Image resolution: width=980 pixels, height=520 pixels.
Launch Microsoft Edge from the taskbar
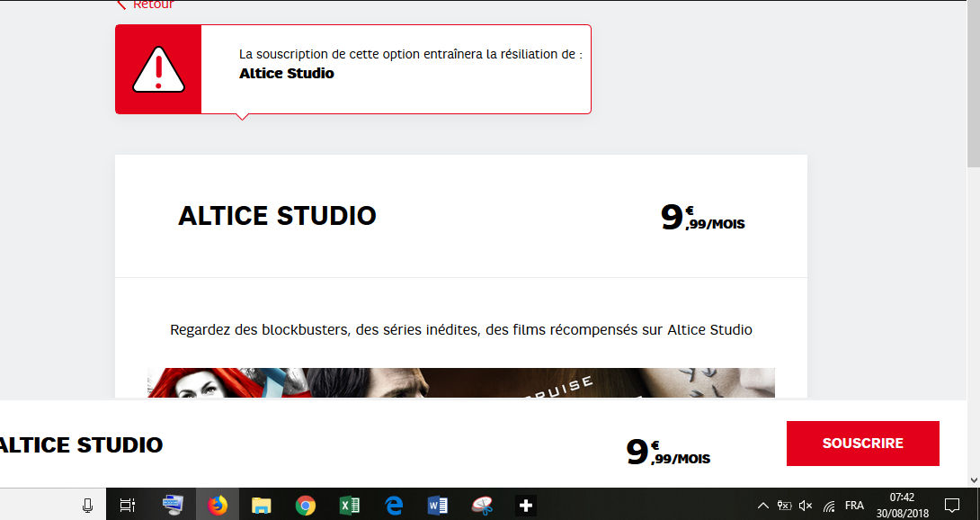tap(394, 505)
